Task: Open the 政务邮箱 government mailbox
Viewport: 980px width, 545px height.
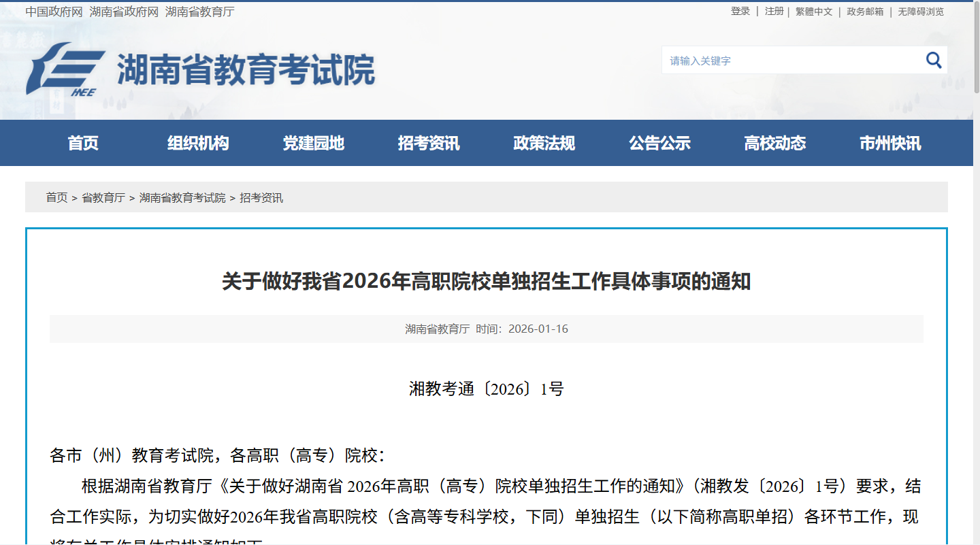Action: 866,11
